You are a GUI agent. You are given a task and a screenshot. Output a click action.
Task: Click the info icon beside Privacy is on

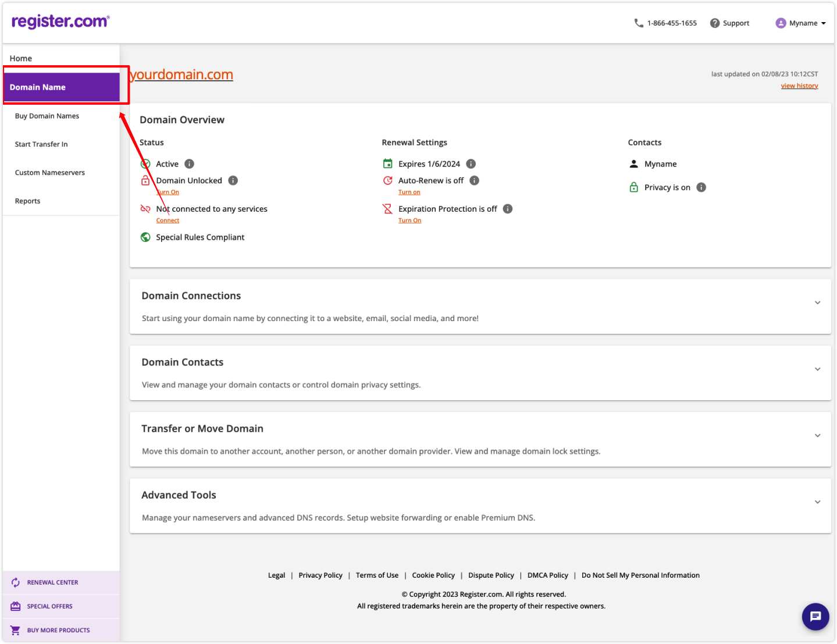click(701, 187)
